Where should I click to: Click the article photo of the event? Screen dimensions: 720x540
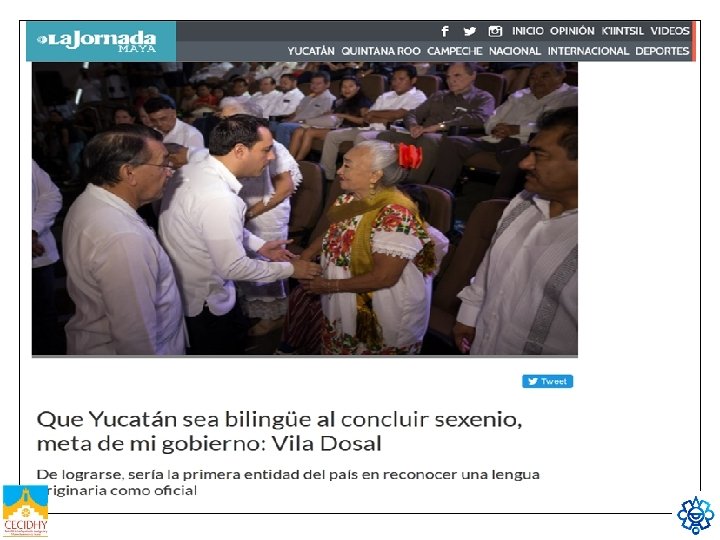pos(305,209)
